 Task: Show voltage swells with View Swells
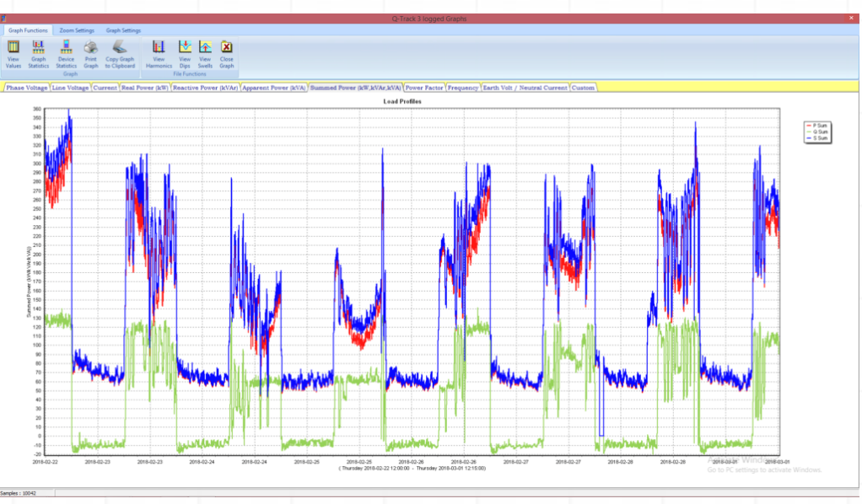[205, 52]
